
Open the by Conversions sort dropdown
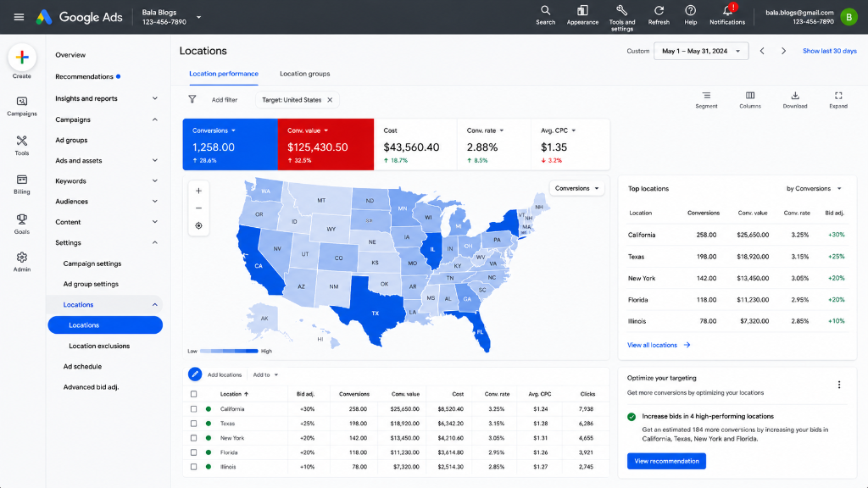coord(814,189)
